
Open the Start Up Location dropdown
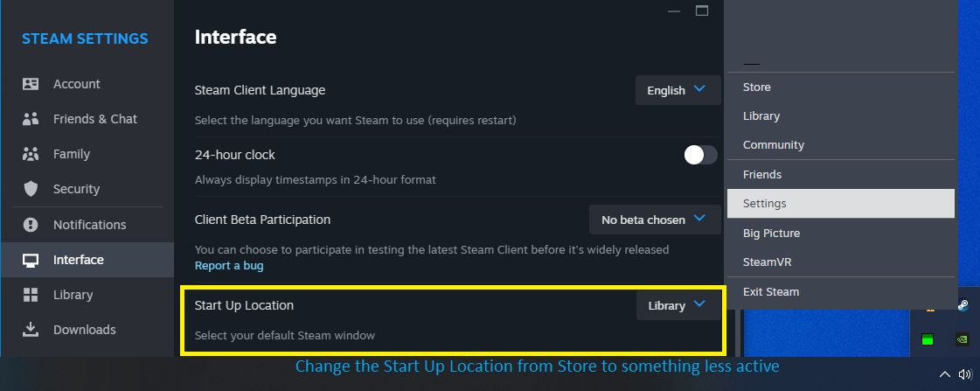click(678, 305)
